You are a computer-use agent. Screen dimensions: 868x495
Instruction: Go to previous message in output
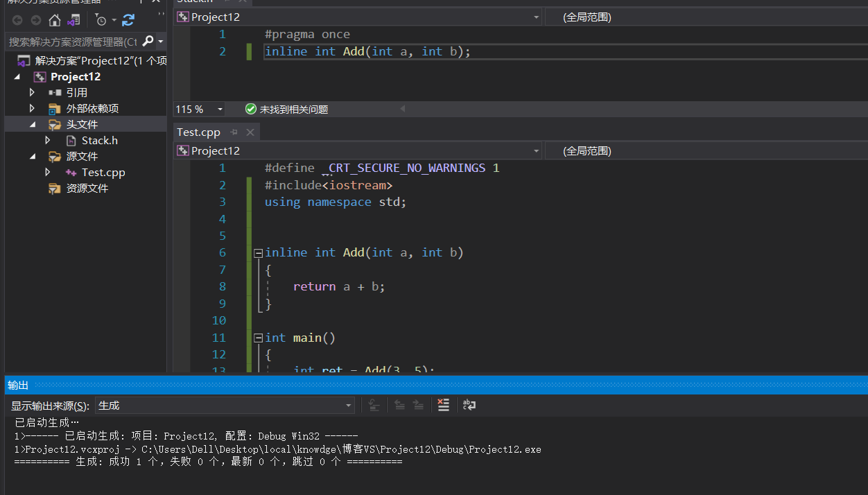400,406
